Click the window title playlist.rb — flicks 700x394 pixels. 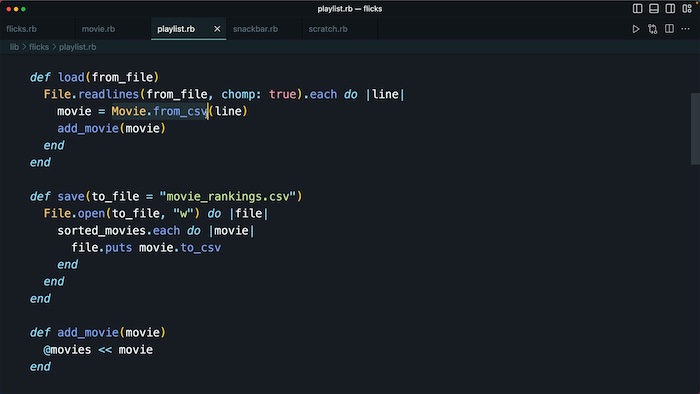350,8
